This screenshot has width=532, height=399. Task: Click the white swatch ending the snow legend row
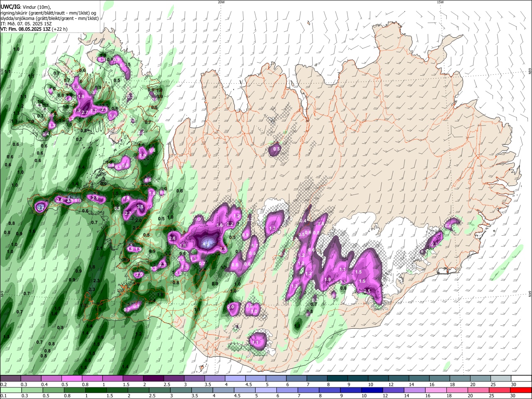pos(521,379)
